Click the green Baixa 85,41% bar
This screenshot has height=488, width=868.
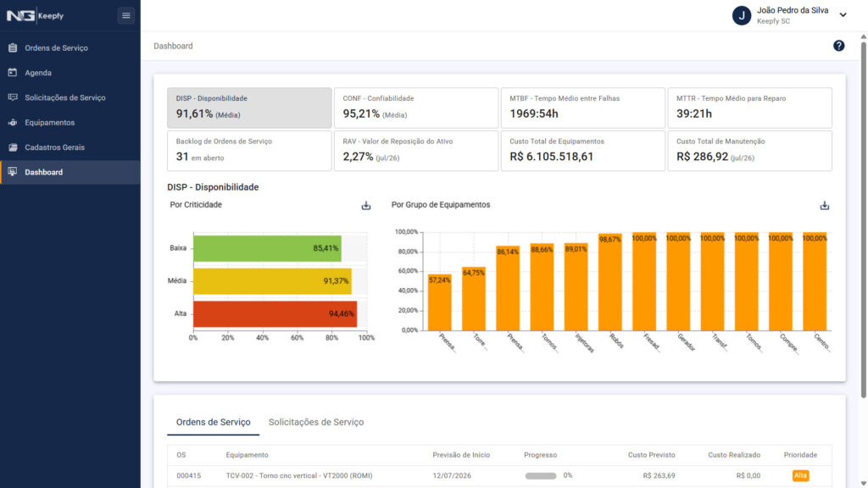coord(267,248)
